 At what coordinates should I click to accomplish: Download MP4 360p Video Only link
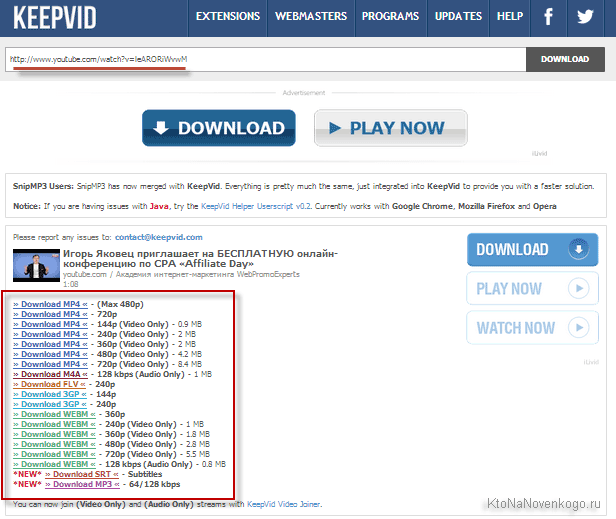(x=50, y=344)
